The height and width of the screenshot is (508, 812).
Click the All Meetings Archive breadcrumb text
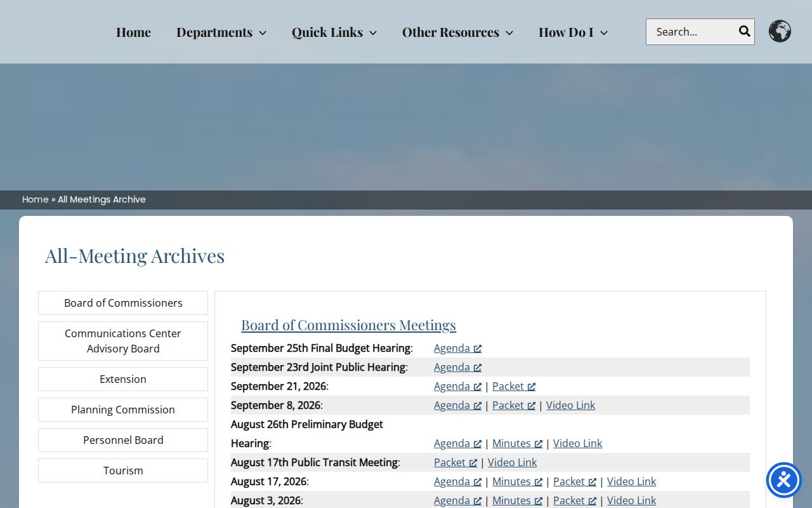point(101,199)
